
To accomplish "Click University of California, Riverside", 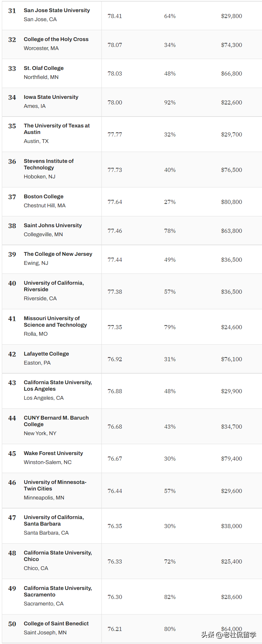I will tap(54, 286).
